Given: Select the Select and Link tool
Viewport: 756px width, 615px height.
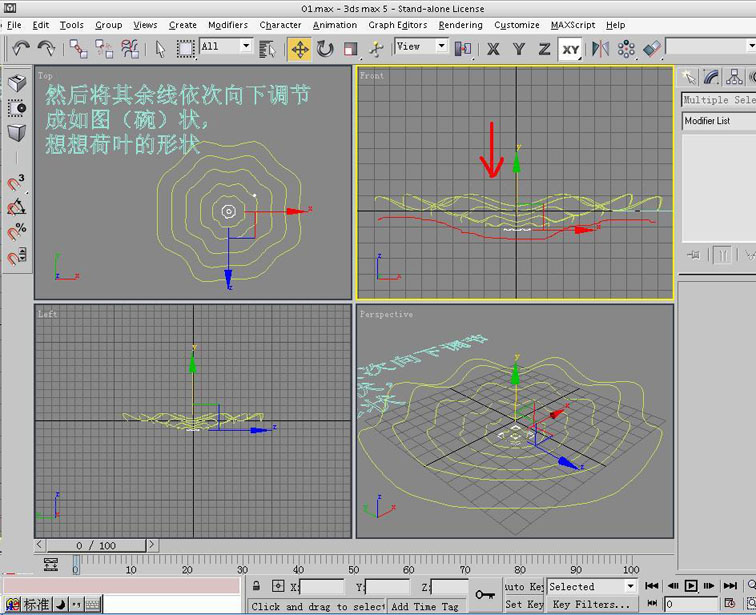Looking at the screenshot, I should tap(78, 49).
